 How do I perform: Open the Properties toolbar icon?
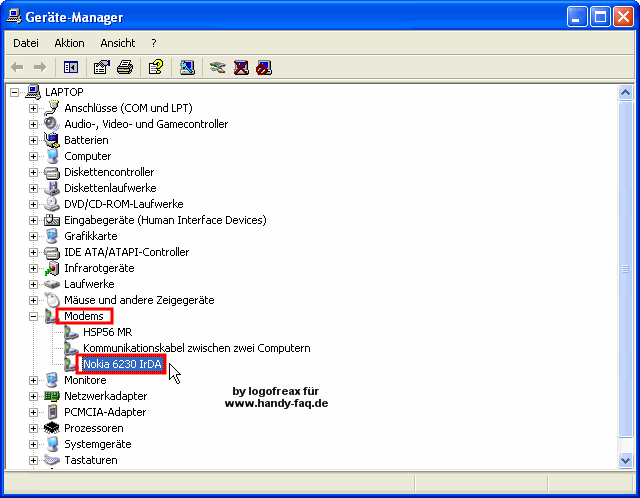102,67
